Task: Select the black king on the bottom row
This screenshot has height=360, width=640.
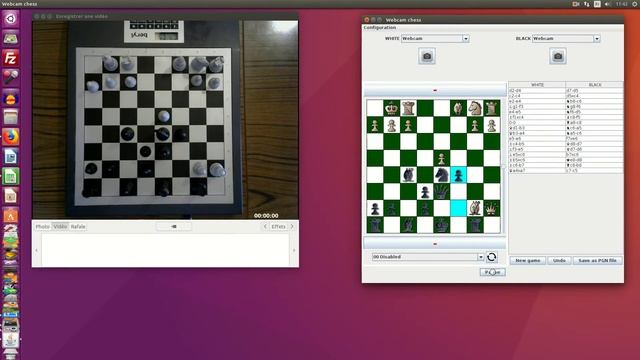Action: pyautogui.click(x=442, y=225)
